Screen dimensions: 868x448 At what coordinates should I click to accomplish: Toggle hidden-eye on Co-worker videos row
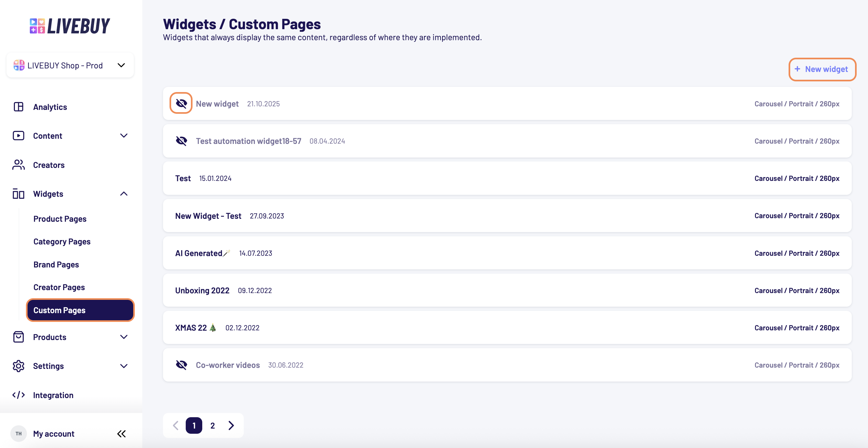[x=181, y=365]
